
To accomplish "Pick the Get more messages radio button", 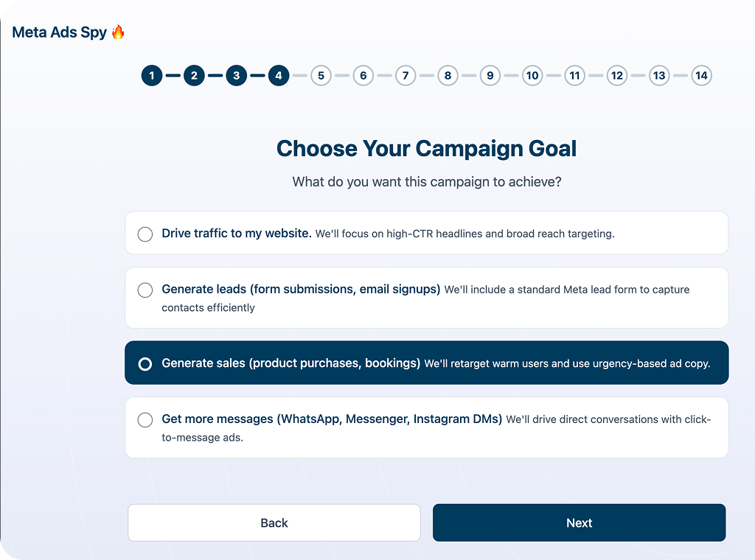I will coord(145,419).
